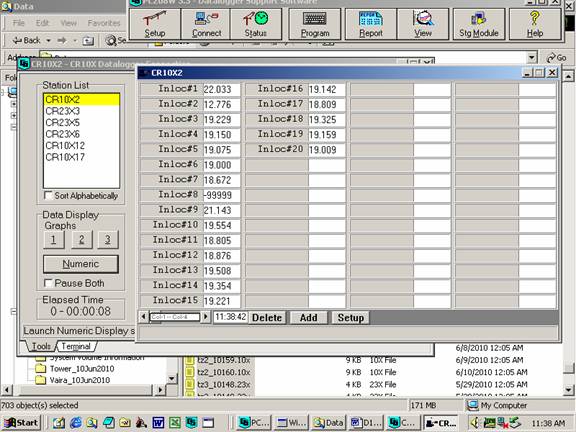The image size is (576, 432).
Task: Click Back arrow in Data window
Action: point(26,40)
